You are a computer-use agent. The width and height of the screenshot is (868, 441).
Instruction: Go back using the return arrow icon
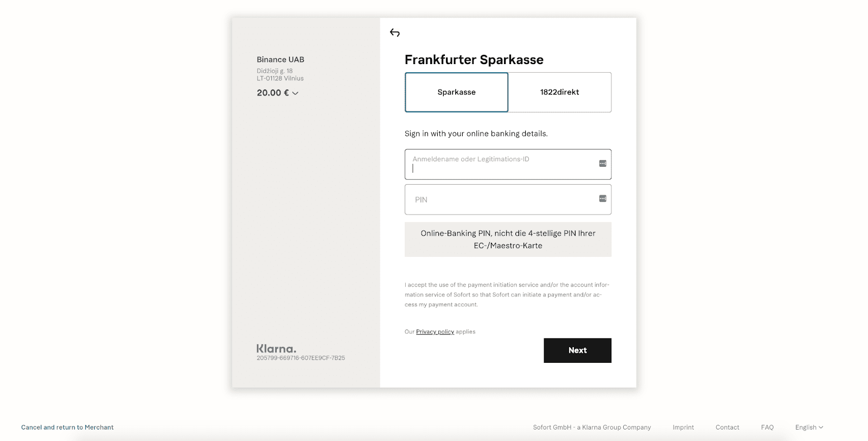(x=395, y=33)
